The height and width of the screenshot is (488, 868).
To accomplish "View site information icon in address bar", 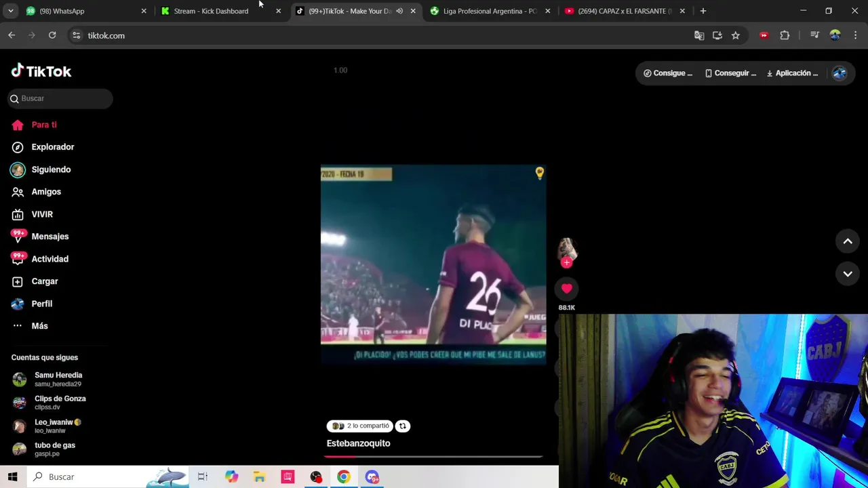I will [76, 35].
